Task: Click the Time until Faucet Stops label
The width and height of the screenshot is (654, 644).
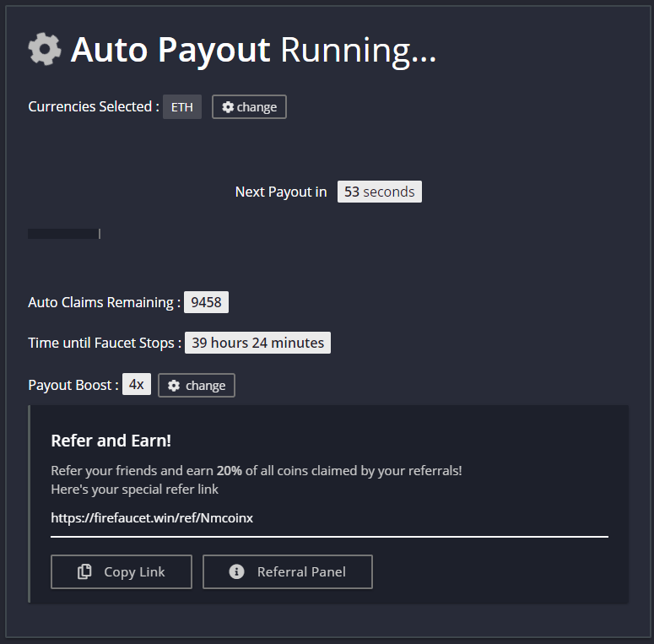Action: [x=105, y=343]
